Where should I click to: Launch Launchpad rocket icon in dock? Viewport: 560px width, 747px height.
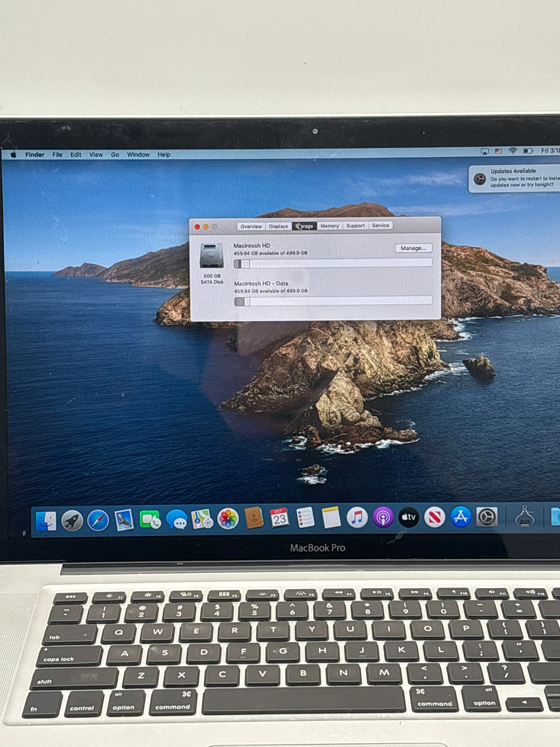coord(72,521)
